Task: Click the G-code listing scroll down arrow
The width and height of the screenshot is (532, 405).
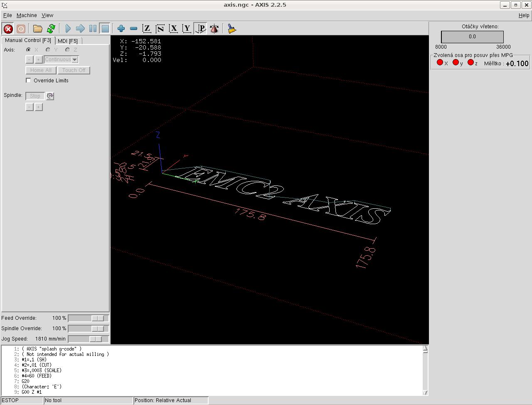Action: tap(425, 392)
